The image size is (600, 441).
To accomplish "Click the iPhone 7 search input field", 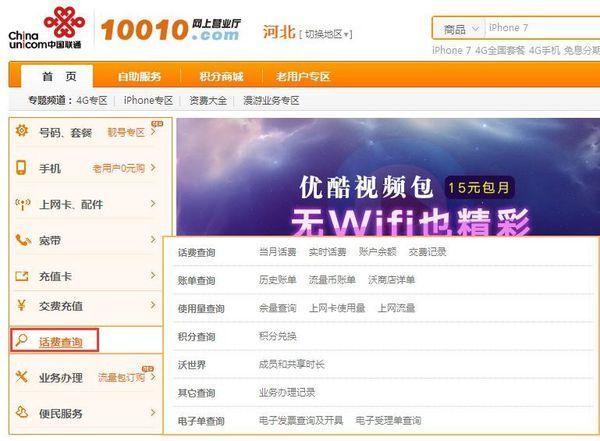I will (543, 28).
